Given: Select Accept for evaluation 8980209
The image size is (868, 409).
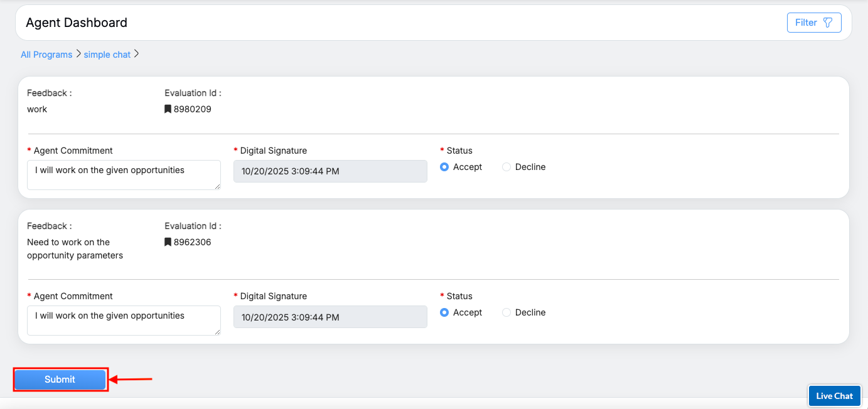Looking at the screenshot, I should coord(444,167).
